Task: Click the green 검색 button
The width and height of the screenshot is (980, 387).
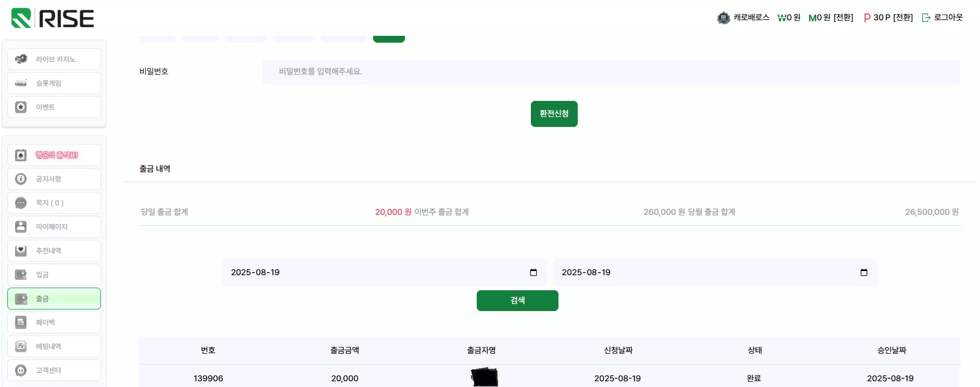Action: pos(517,301)
